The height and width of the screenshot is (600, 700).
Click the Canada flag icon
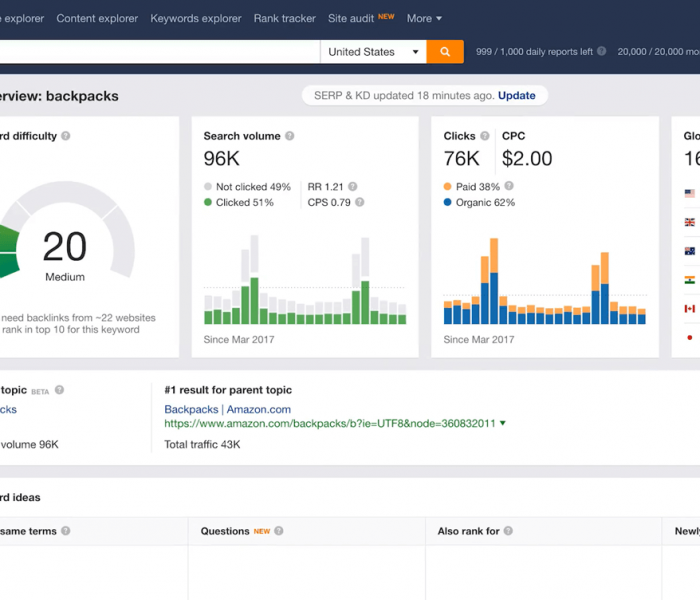coord(690,308)
